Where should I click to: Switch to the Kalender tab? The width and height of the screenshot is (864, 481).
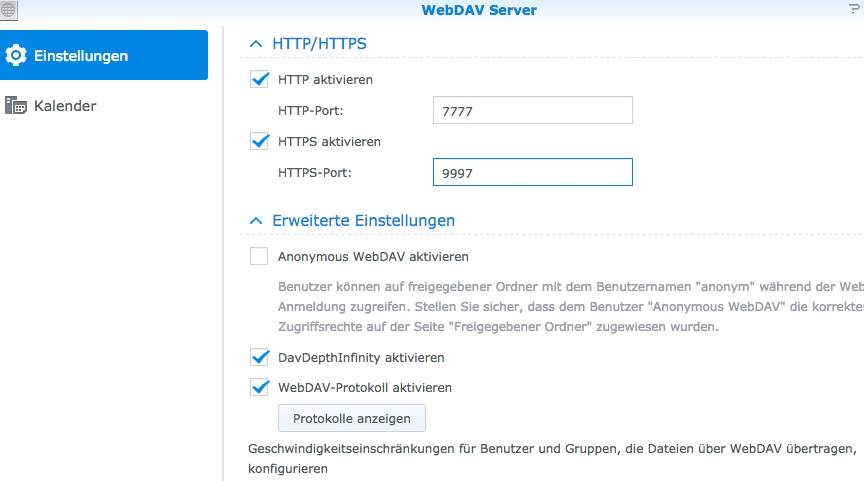pos(65,105)
